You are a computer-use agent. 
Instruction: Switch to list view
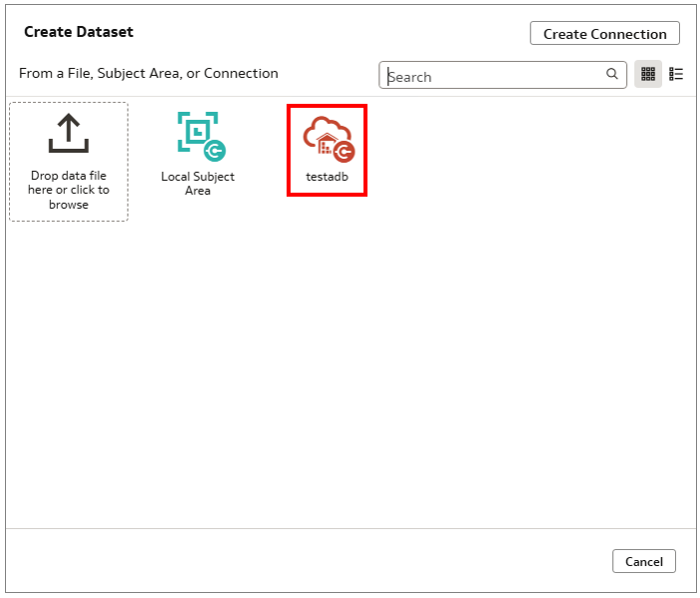pos(676,75)
